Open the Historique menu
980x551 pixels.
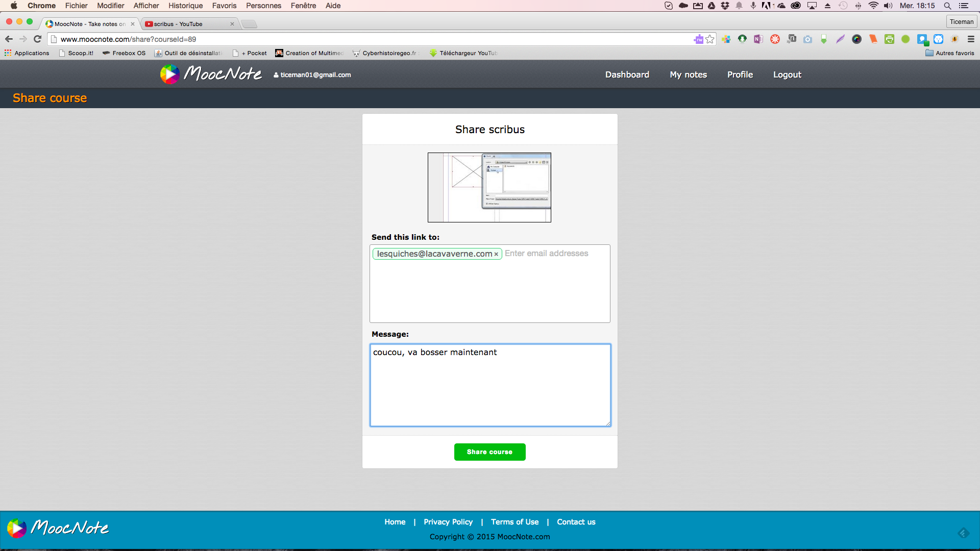pos(186,6)
